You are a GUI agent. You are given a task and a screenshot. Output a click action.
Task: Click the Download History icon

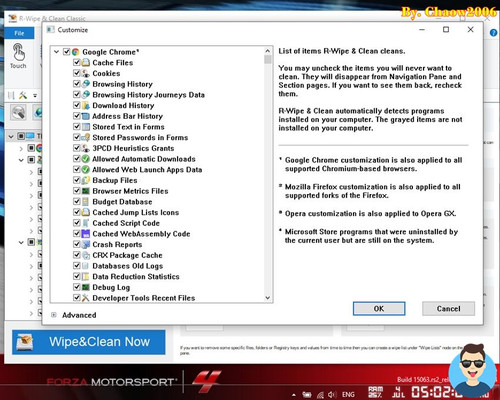86,105
